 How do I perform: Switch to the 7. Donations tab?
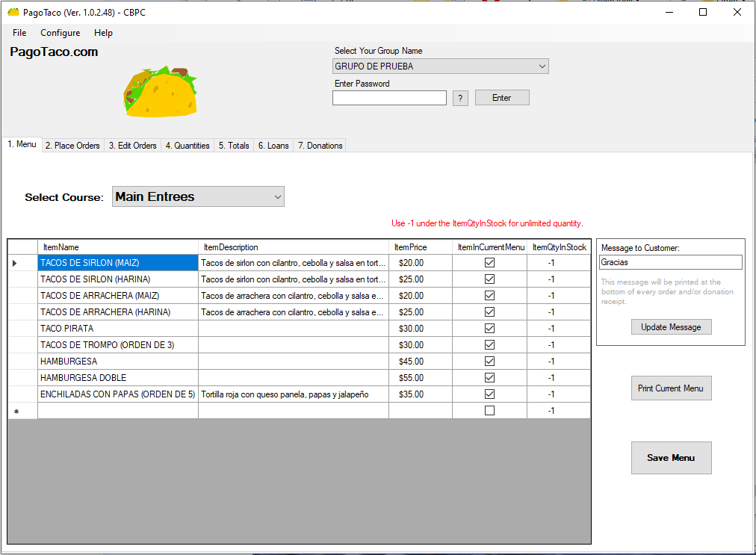pyautogui.click(x=320, y=146)
